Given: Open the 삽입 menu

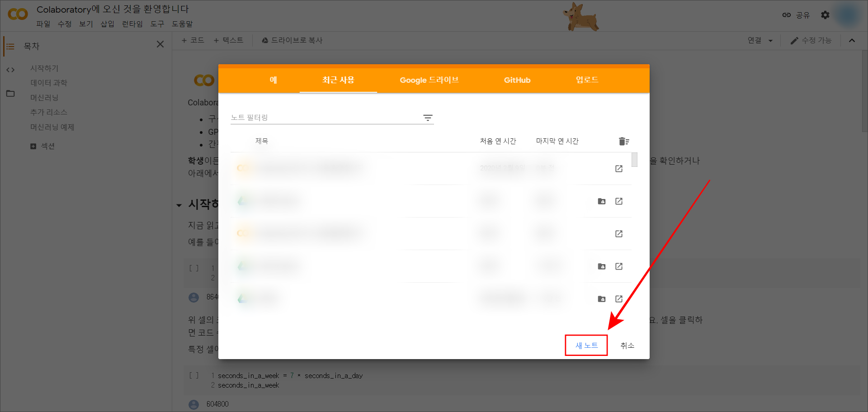Looking at the screenshot, I should [107, 24].
